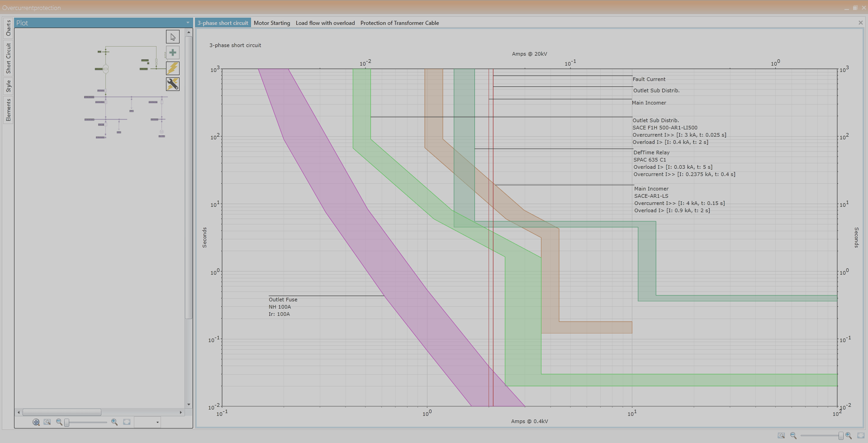Open Load flow with overload tab

[x=325, y=23]
